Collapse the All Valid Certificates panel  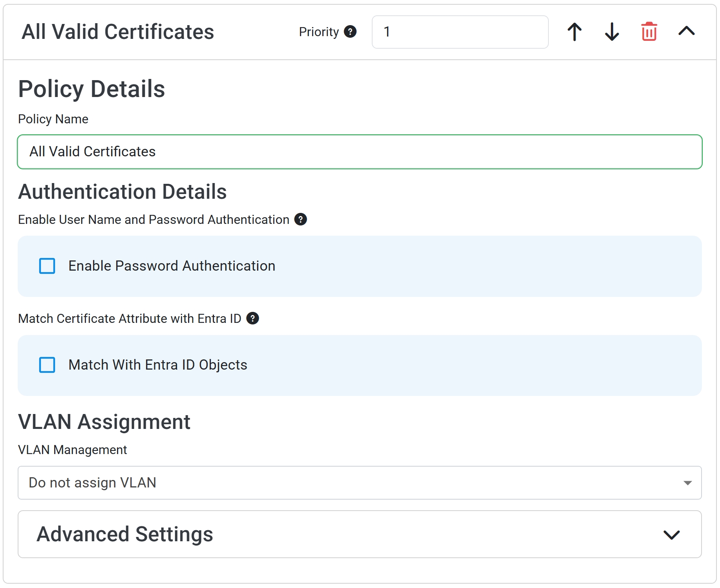(x=686, y=31)
